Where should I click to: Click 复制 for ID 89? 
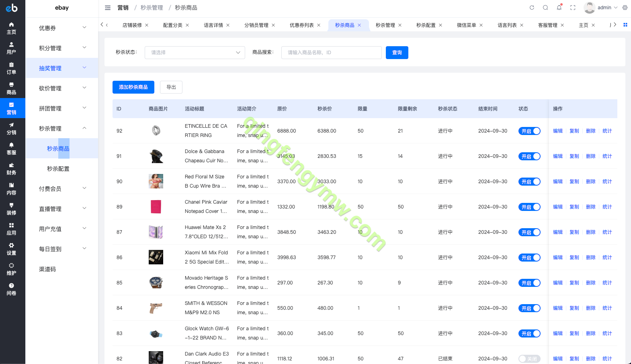[574, 207]
